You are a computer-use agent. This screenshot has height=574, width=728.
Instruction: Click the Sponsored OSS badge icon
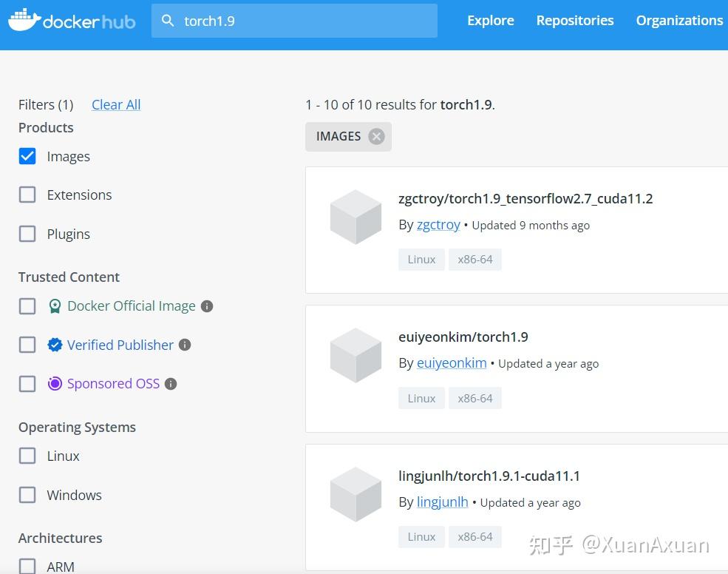pyautogui.click(x=55, y=383)
